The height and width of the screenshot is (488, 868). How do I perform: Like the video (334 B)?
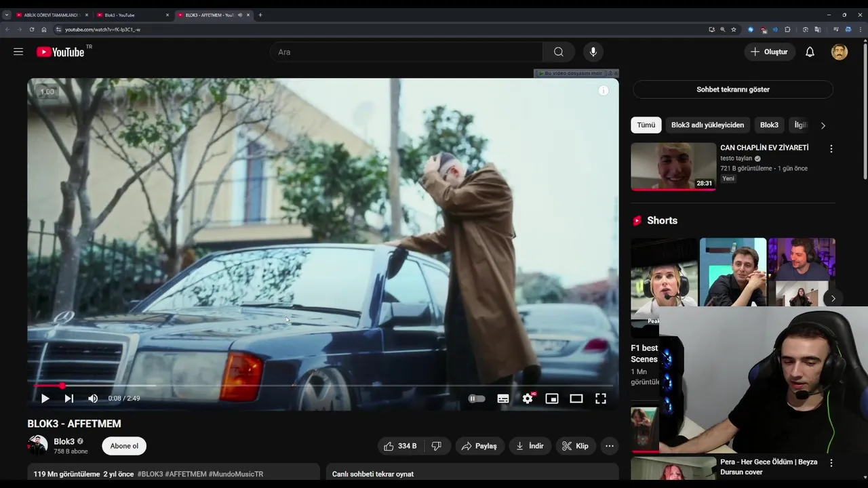[400, 446]
